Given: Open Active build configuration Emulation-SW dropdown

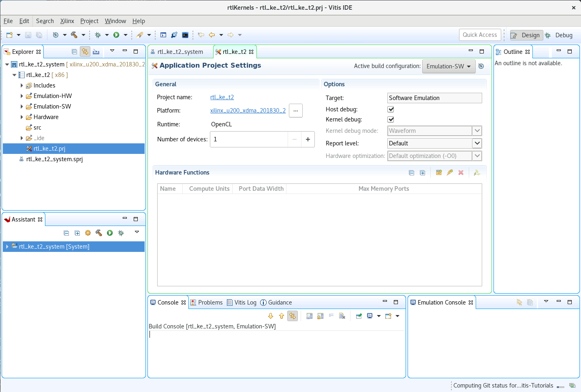Looking at the screenshot, I should click(x=449, y=66).
